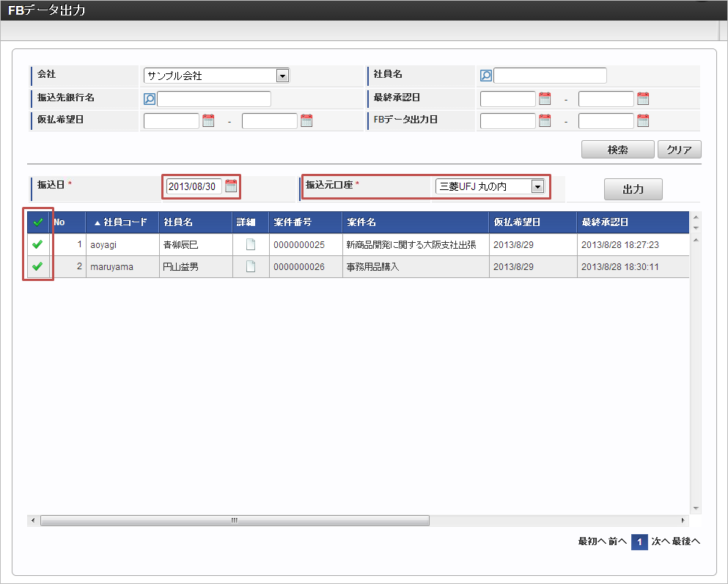728x584 pixels.
Task: Open calendar for 仮払希望日 start date
Action: point(208,121)
